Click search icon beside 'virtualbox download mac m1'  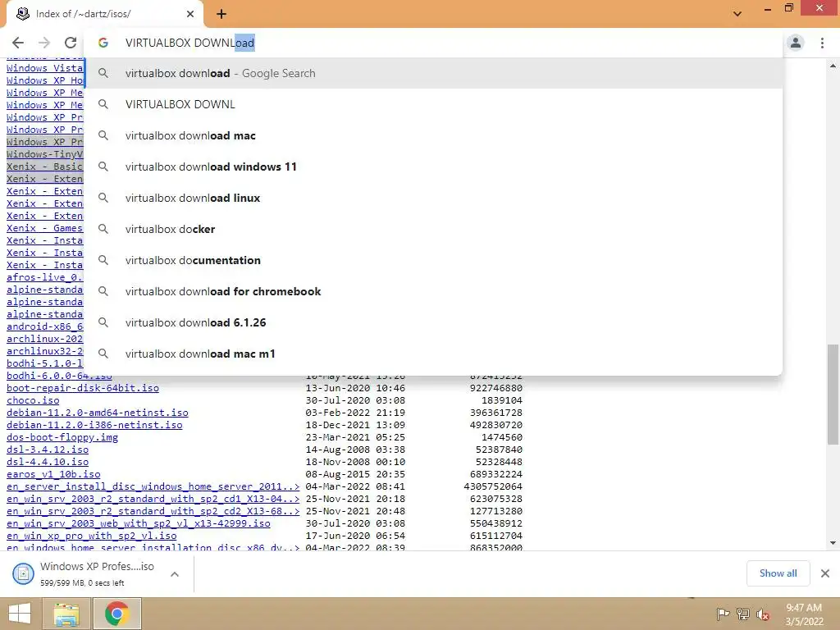[x=103, y=354]
